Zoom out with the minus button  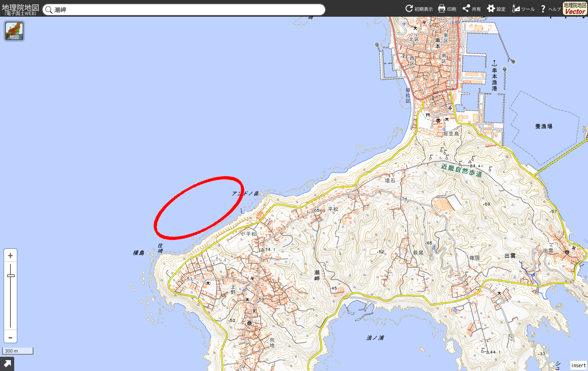click(x=10, y=337)
